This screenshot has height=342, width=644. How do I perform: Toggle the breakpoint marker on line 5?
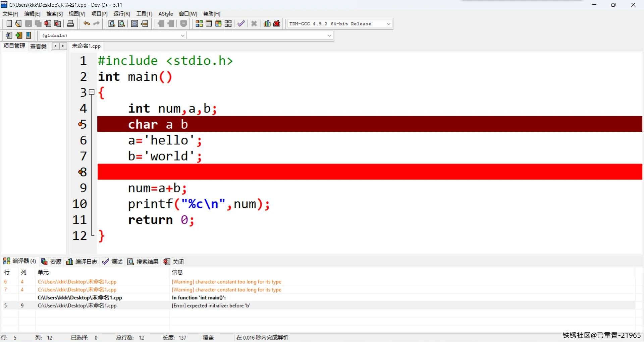click(81, 124)
